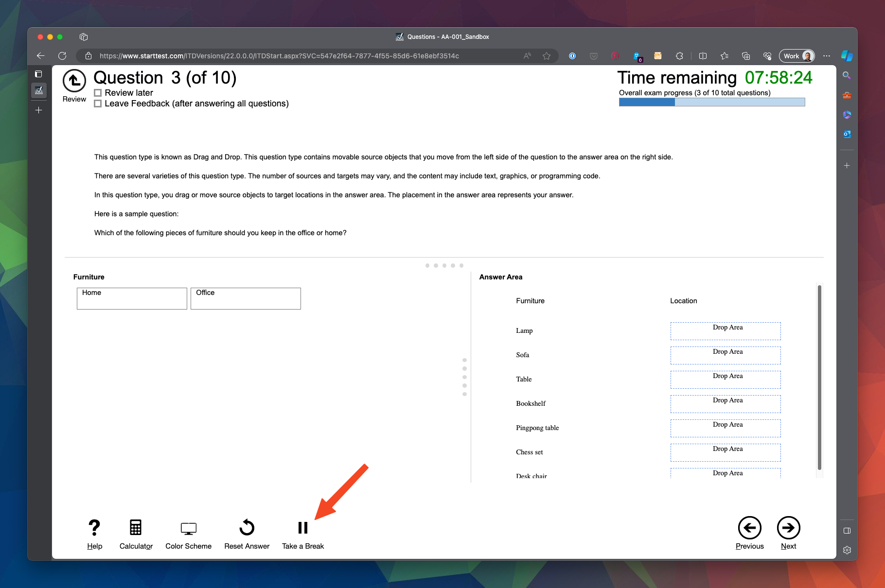The image size is (885, 588).
Task: Go to the Next question
Action: [x=788, y=527]
